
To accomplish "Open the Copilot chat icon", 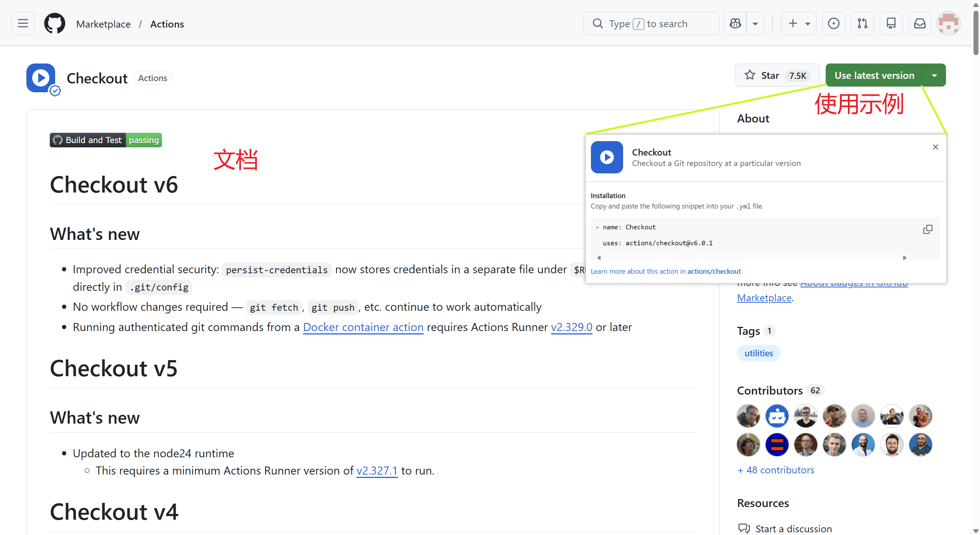I will coord(735,24).
